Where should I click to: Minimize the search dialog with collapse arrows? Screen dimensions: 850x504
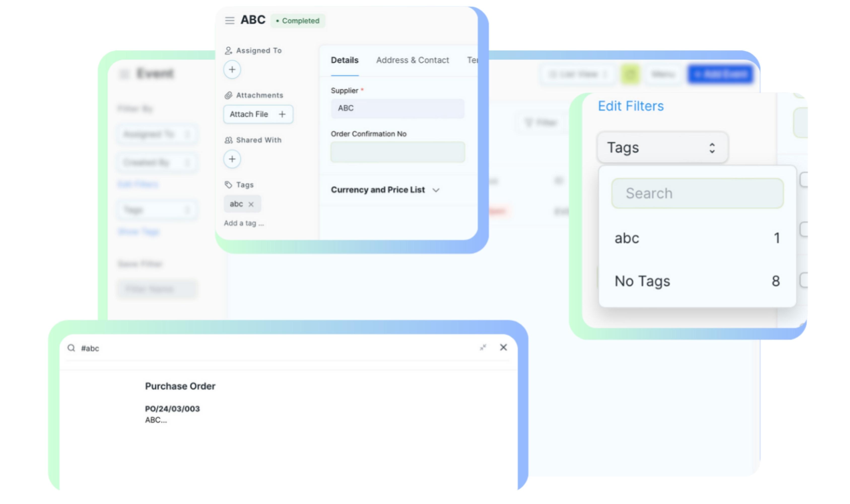(483, 347)
